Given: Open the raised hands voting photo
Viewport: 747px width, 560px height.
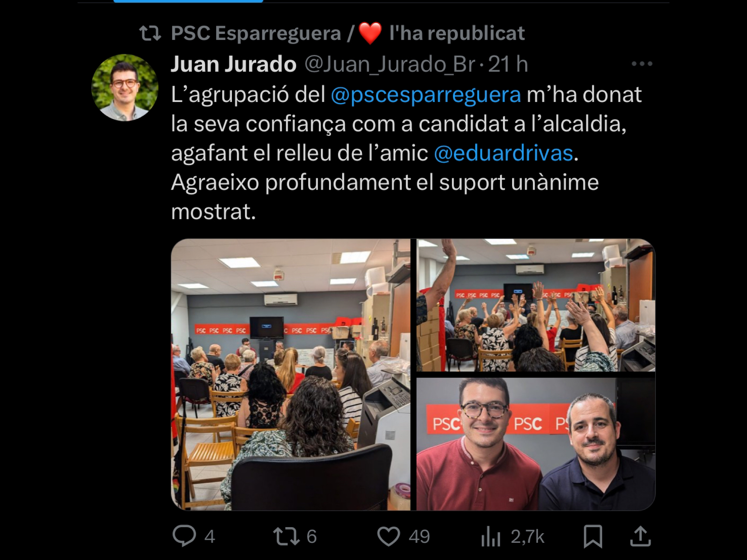Looking at the screenshot, I should (x=536, y=305).
